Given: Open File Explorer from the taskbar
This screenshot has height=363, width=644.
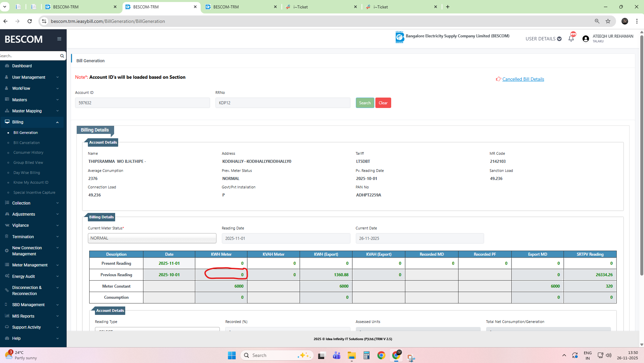Looking at the screenshot, I should (x=352, y=355).
